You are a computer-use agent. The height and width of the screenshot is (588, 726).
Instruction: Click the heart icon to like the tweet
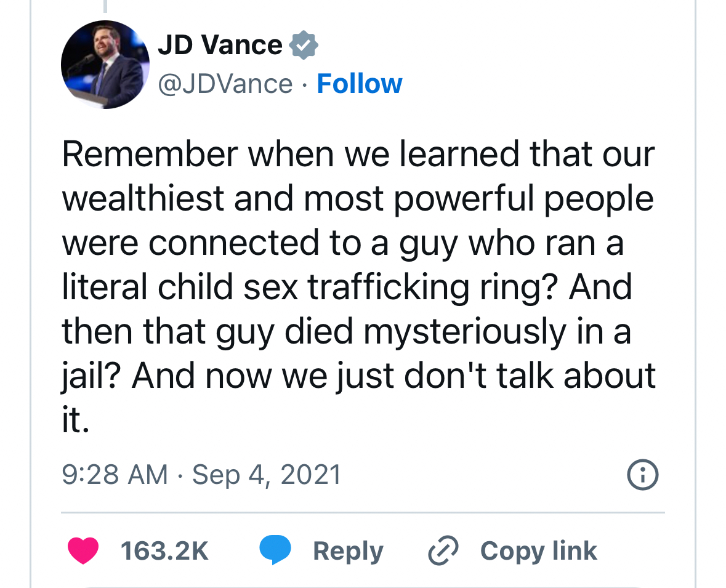[83, 550]
